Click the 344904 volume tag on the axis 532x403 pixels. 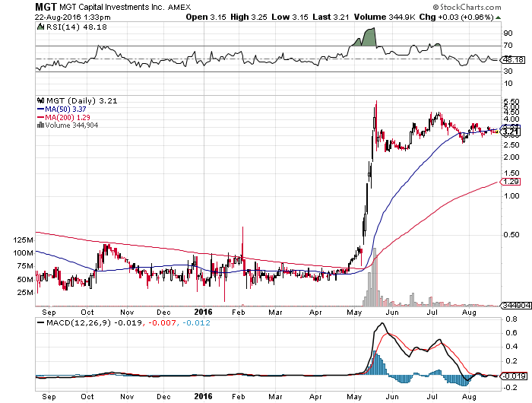pyautogui.click(x=516, y=306)
